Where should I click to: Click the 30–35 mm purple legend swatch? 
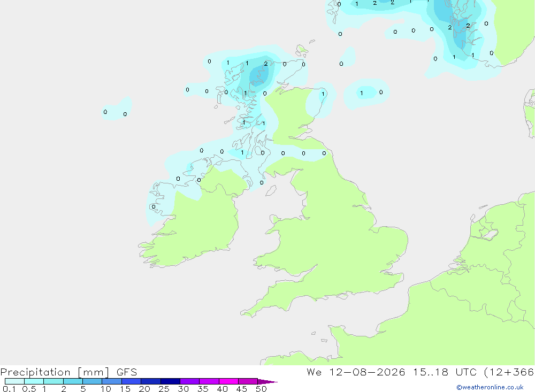coord(190,381)
